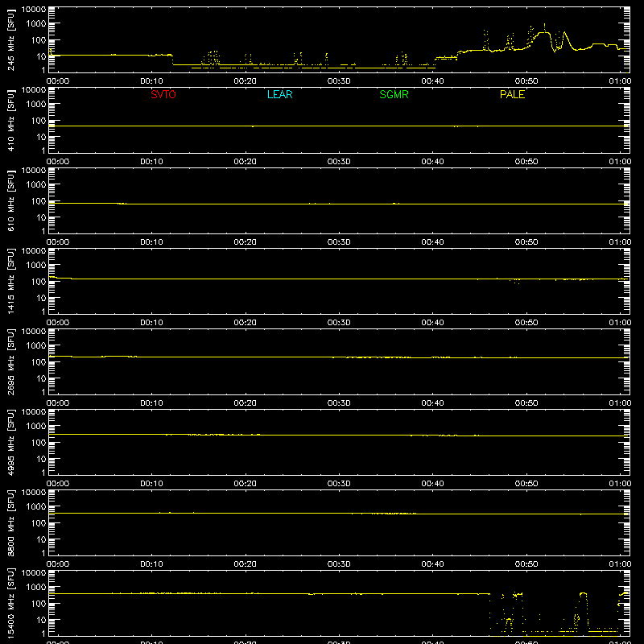644x644 pixels.
Task: Click 01:00 time label under 2695 MHz plot
Action: 620,403
